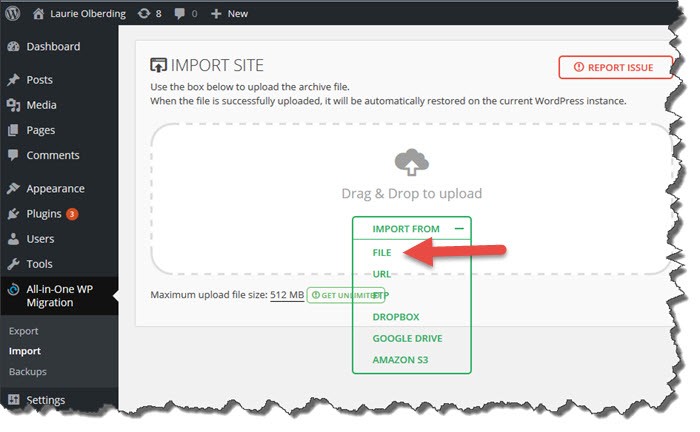
Task: Open the Backups submenu item
Action: (28, 371)
